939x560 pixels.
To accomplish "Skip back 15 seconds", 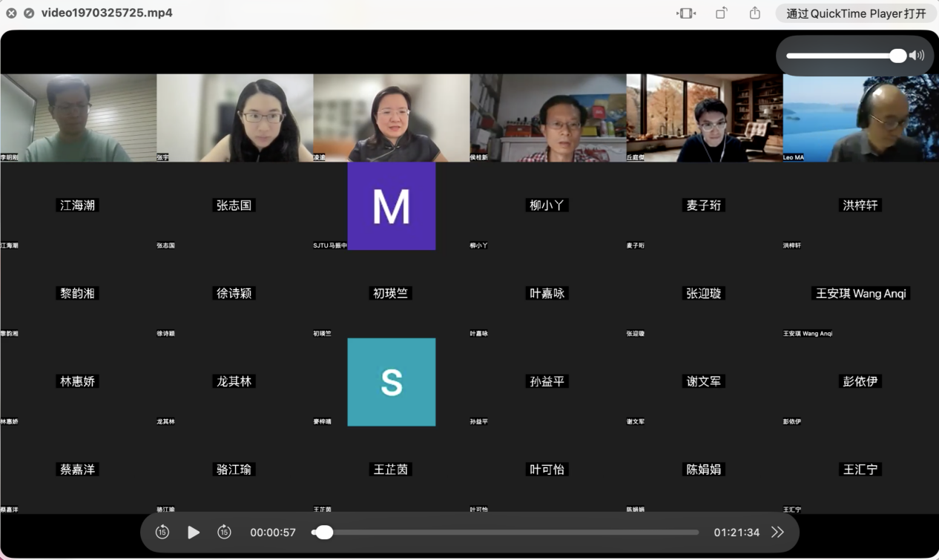I will [x=162, y=532].
